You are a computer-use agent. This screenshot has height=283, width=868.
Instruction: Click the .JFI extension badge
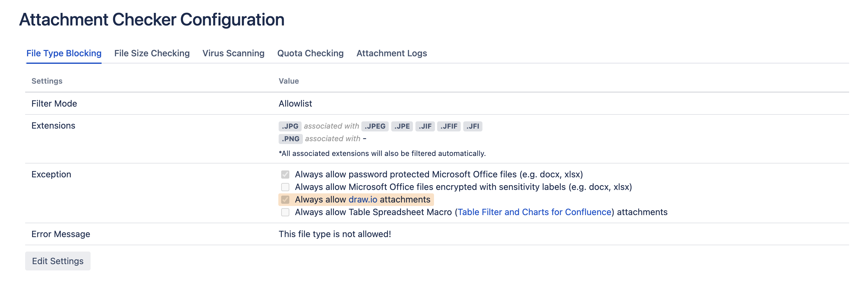472,126
